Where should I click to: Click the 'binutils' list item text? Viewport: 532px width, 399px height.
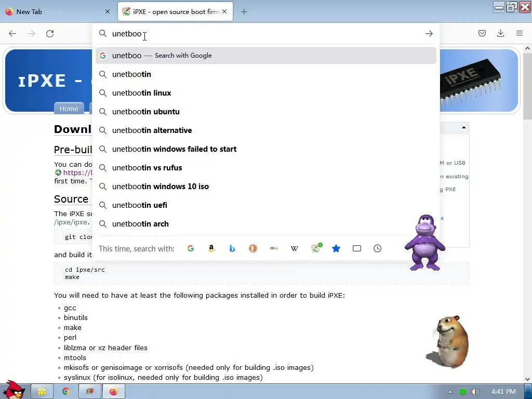[76, 317]
